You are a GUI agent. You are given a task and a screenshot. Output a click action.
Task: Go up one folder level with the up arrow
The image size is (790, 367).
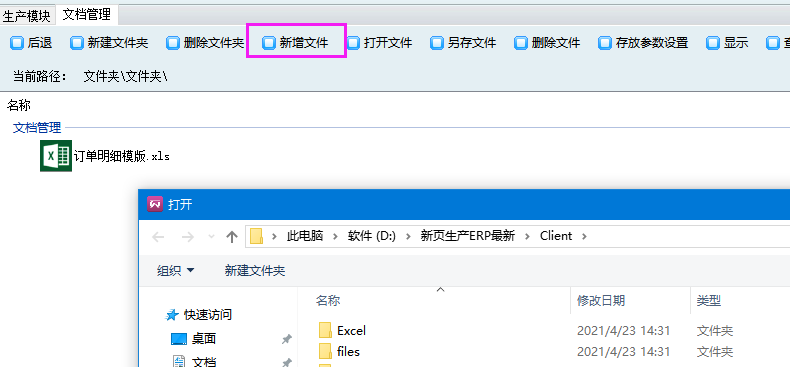[x=232, y=236]
